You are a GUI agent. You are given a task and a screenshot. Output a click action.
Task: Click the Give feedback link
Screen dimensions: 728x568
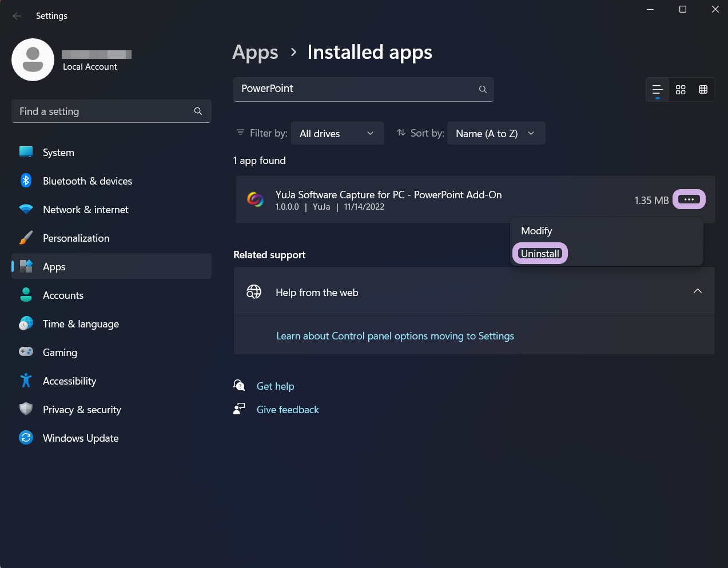[x=288, y=410]
